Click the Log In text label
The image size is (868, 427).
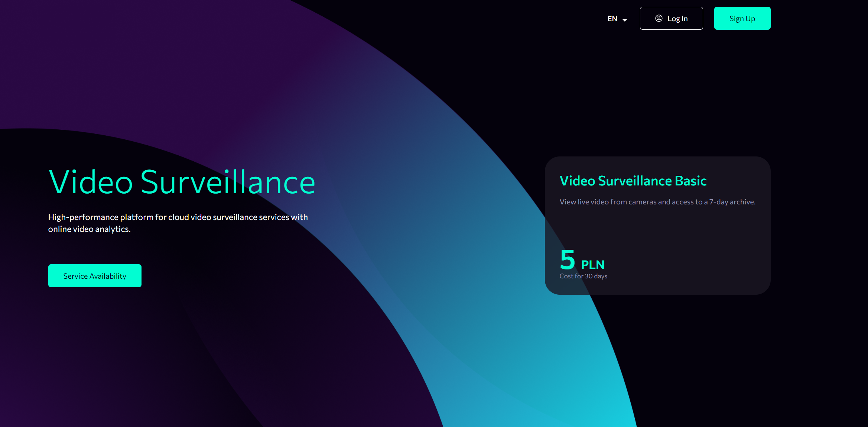pos(677,19)
